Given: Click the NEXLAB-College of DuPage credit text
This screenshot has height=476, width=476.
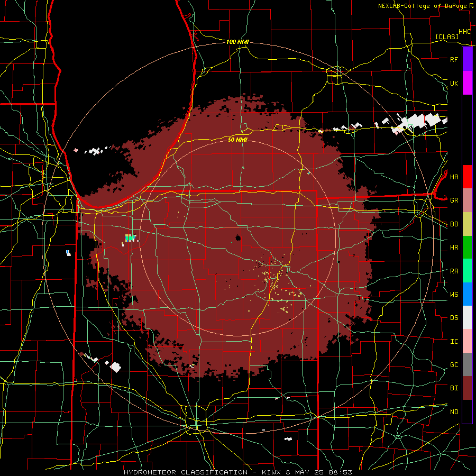Looking at the screenshot, I should [422, 6].
